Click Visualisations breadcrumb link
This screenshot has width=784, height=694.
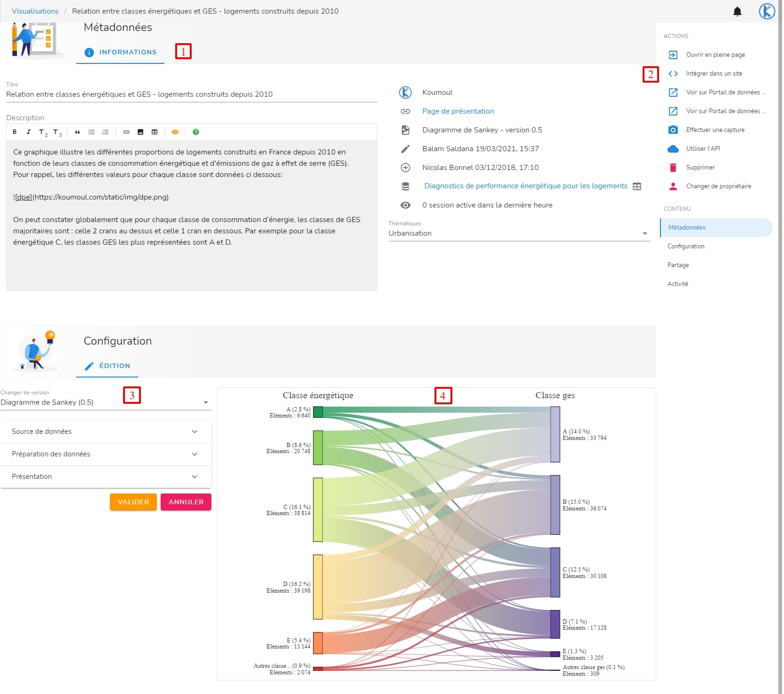35,11
